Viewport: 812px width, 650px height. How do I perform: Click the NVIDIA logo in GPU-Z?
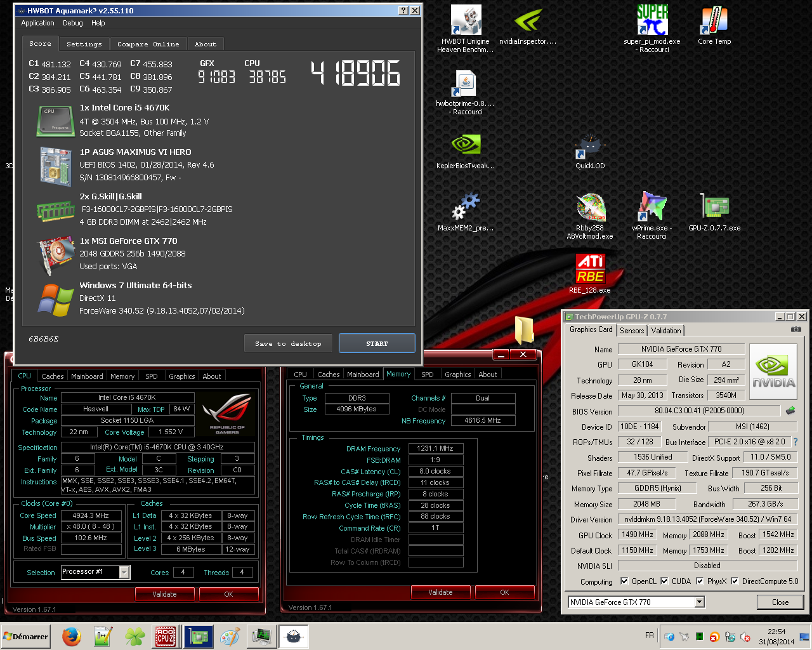coord(773,371)
